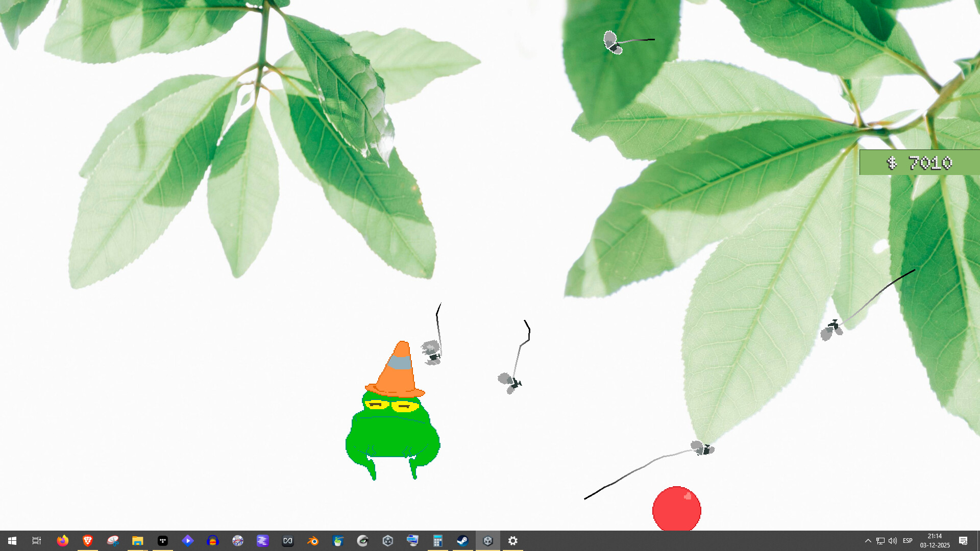Open Windows Settings via the gear icon

(512, 541)
